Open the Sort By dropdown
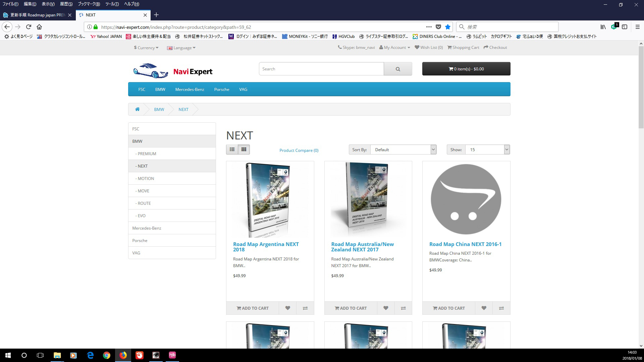This screenshot has height=362, width=644. (403, 149)
